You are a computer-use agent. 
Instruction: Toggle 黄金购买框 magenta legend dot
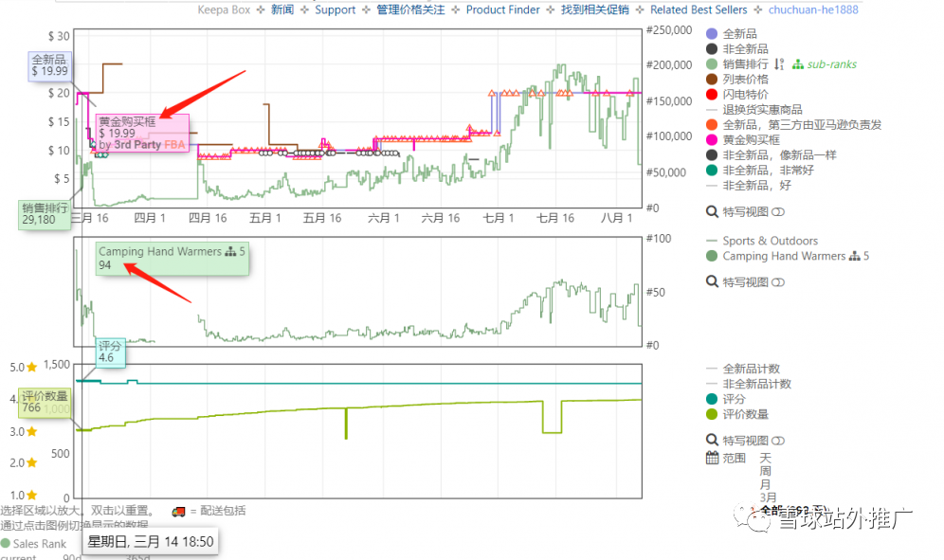[x=712, y=139]
